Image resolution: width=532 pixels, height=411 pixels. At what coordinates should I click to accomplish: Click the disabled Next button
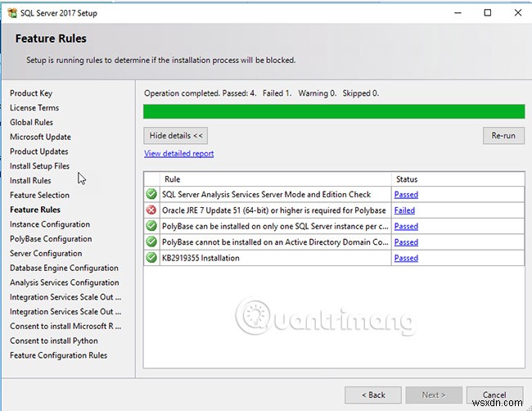point(434,395)
